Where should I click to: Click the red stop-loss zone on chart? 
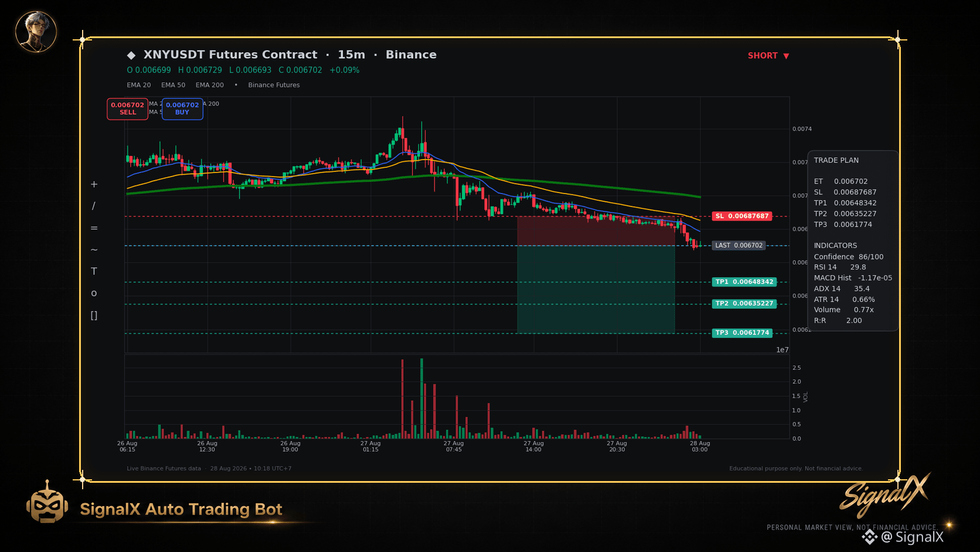click(596, 231)
